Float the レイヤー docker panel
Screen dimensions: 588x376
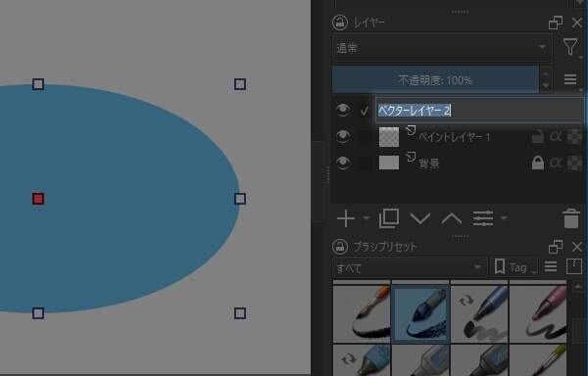(x=555, y=23)
